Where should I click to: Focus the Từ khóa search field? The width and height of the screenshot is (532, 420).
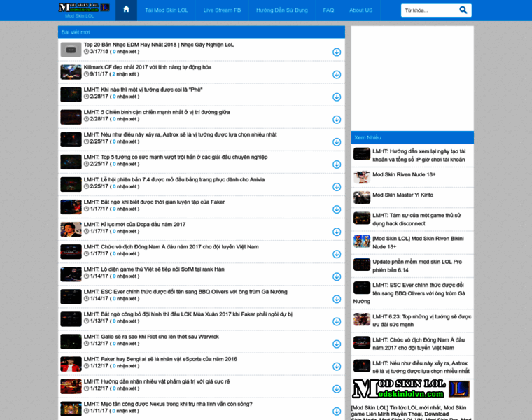pyautogui.click(x=428, y=10)
